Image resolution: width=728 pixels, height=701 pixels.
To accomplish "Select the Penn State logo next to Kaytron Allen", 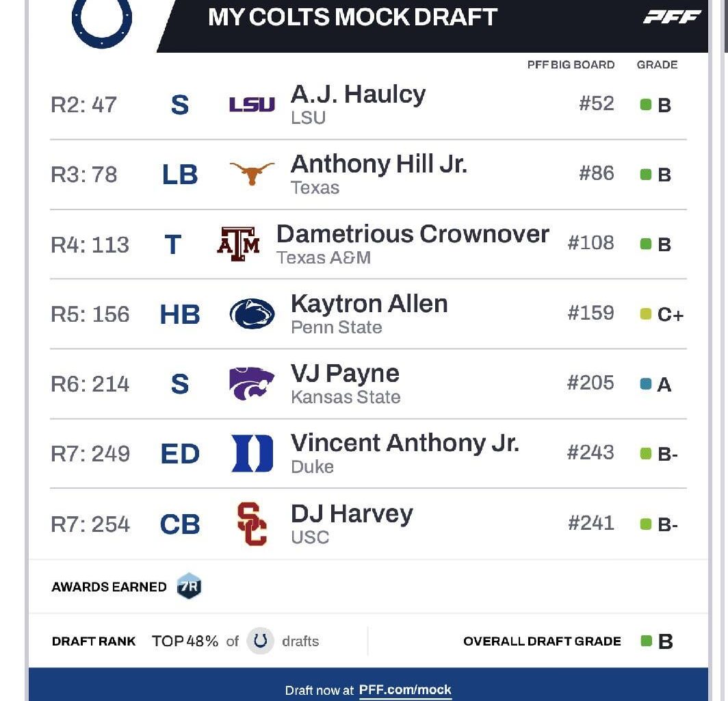I will click(x=252, y=313).
